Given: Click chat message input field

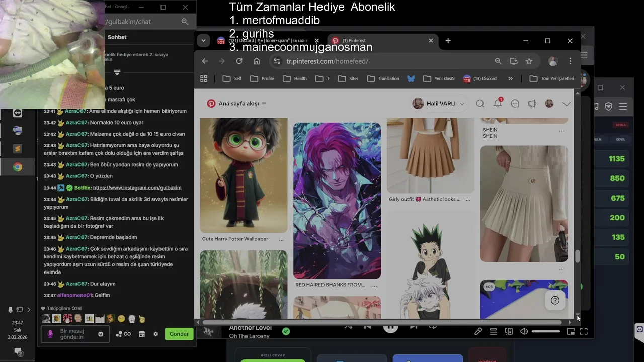Looking at the screenshot, I should pyautogui.click(x=75, y=334).
